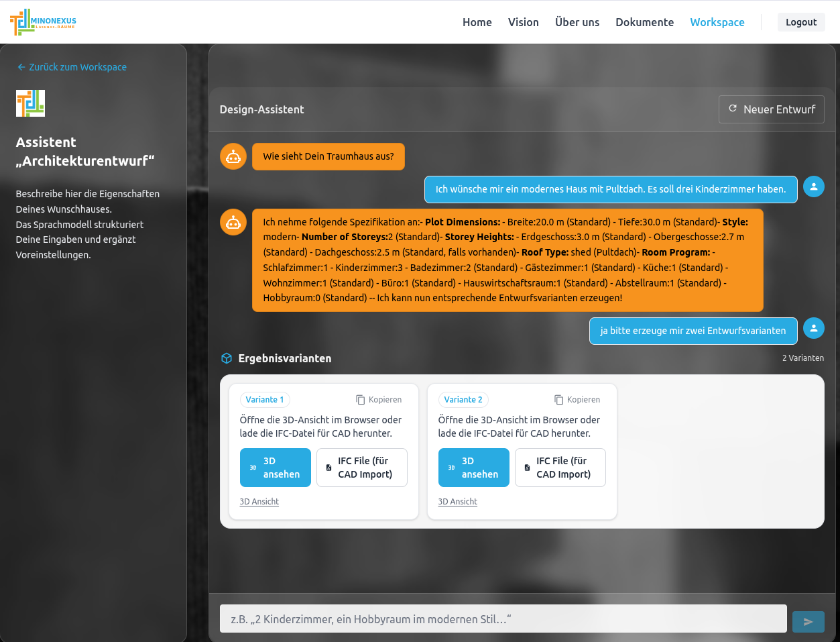The image size is (840, 642).
Task: Click the first orange bot avatar icon
Action: pos(233,156)
